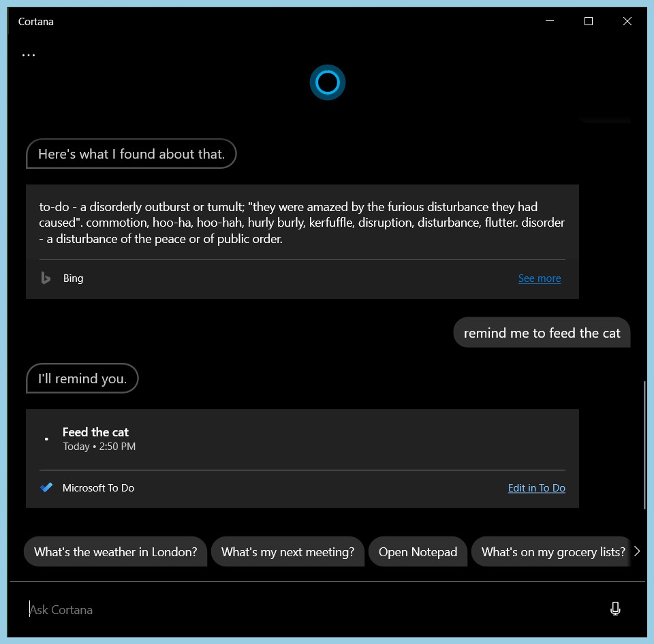654x644 pixels.
Task: Click the Cortana circle logo
Action: click(328, 82)
